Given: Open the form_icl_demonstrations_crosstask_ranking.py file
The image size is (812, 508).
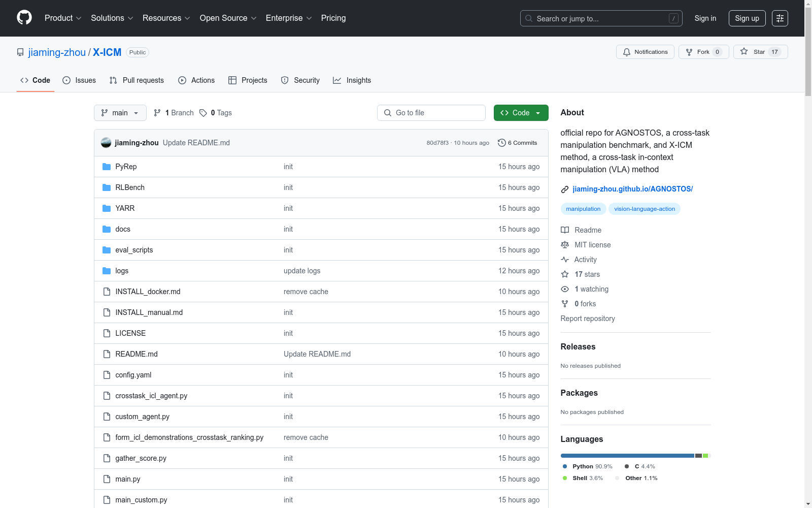Looking at the screenshot, I should [189, 437].
